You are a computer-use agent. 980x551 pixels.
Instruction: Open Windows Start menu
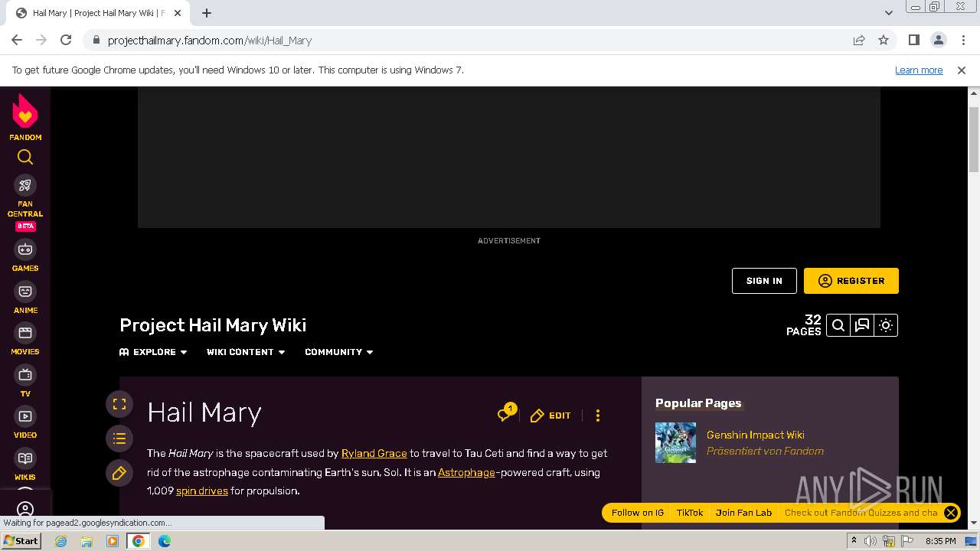(21, 541)
